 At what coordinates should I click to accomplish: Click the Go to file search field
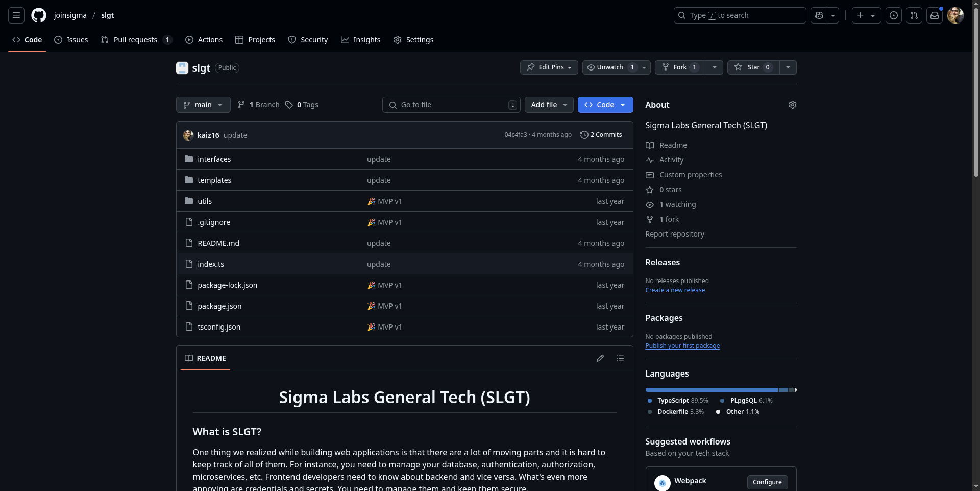coord(451,105)
